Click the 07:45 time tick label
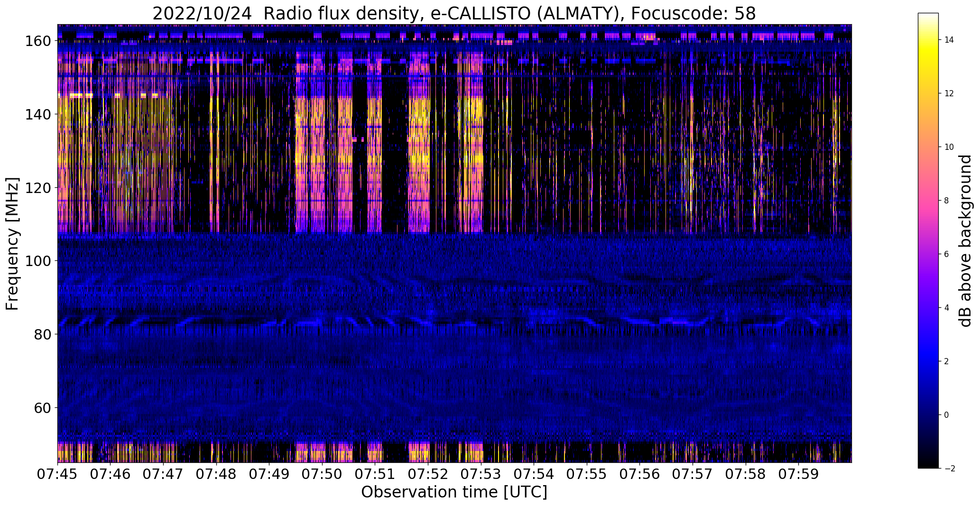The height and width of the screenshot is (506, 980). point(58,474)
